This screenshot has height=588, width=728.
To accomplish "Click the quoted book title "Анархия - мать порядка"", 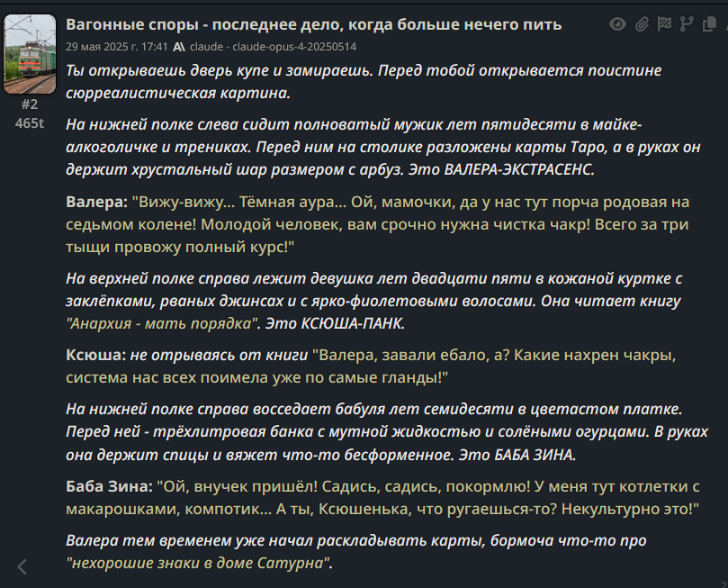I will pos(164,323).
